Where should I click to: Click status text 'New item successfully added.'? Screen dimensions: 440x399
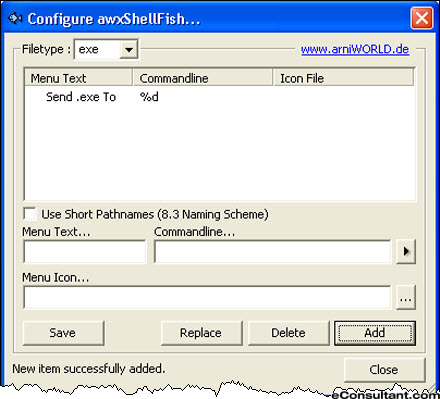click(x=89, y=369)
